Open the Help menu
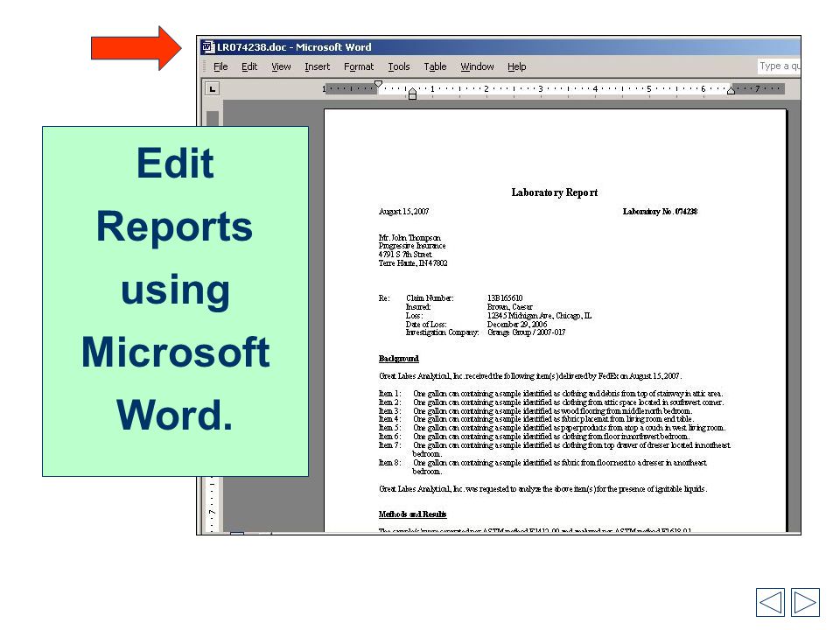 (x=516, y=66)
